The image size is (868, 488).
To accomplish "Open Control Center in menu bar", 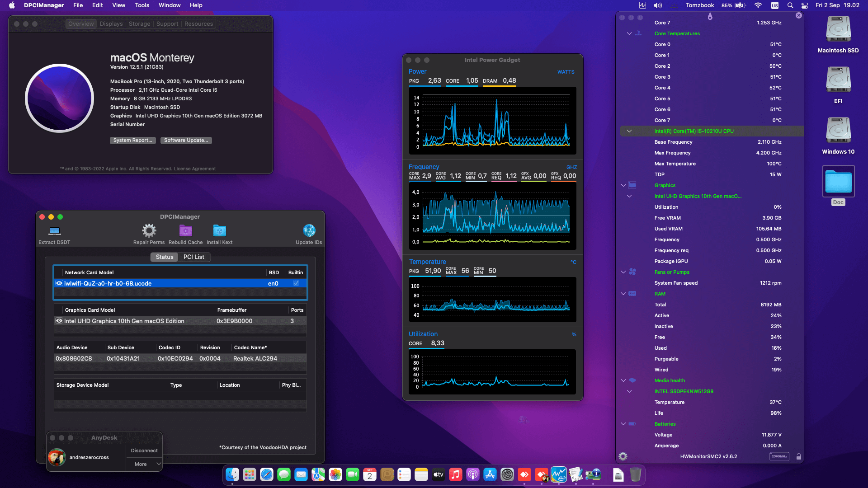I will pos(805,5).
